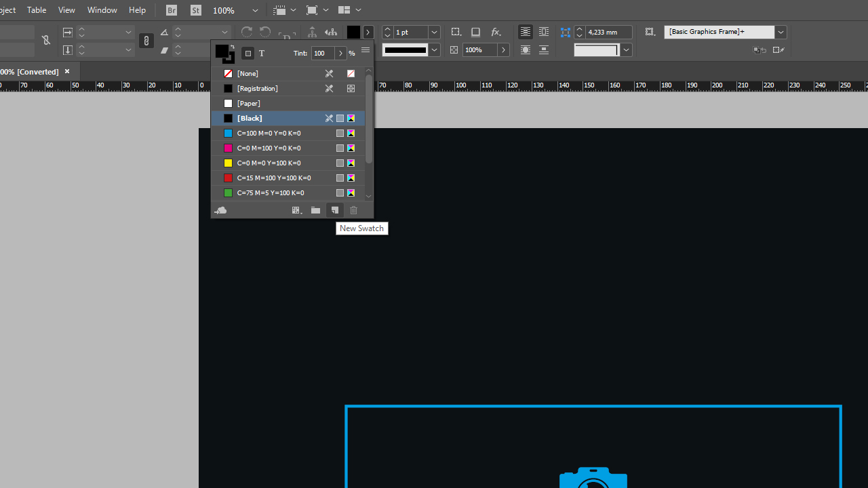This screenshot has width=868, height=488.
Task: Open Adobe Stock via the St icon
Action: coord(196,10)
